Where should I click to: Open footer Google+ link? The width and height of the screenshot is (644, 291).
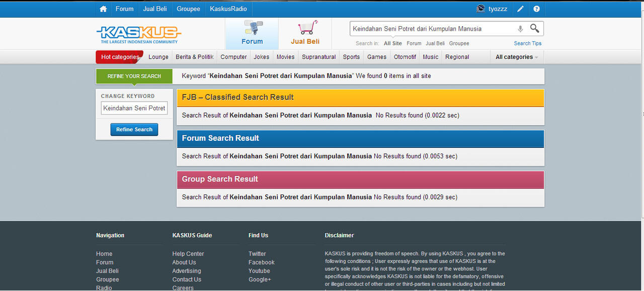tap(260, 279)
